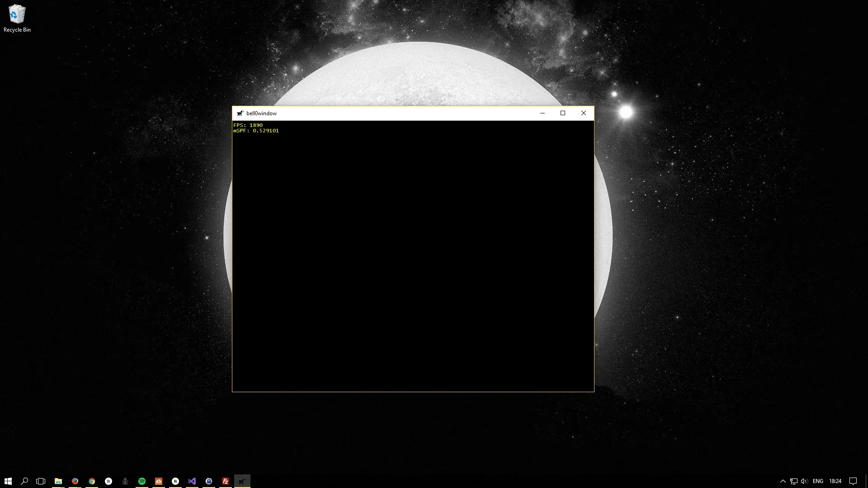The image size is (868, 488).
Task: Open taskbar search magnifier
Action: tap(24, 481)
